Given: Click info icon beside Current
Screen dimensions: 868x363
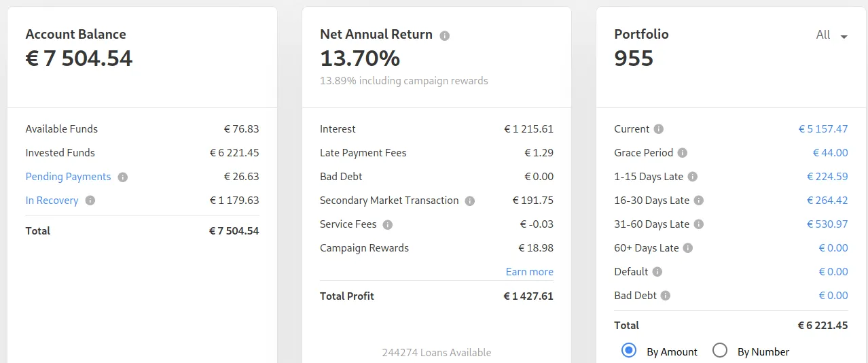Looking at the screenshot, I should (659, 129).
